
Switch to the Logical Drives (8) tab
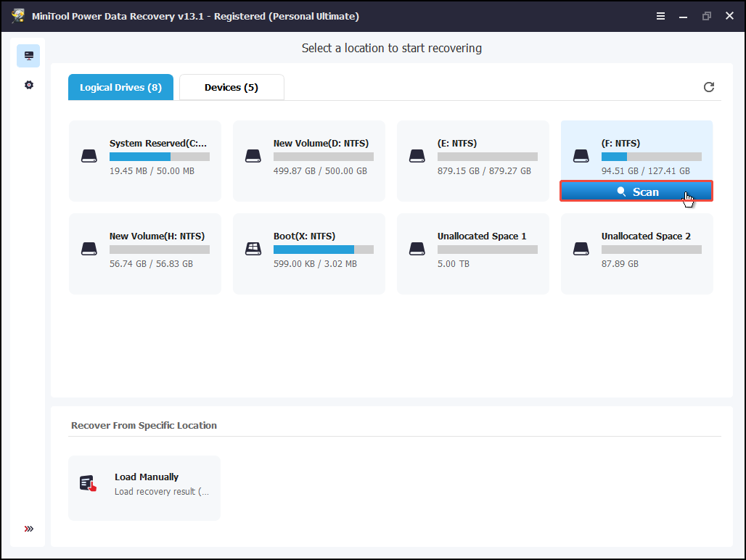click(x=121, y=87)
